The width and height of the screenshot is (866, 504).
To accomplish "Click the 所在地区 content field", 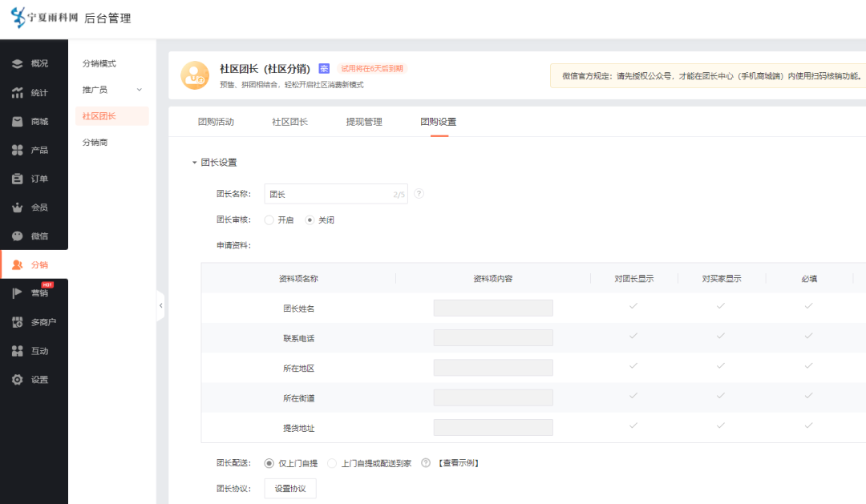I will point(493,368).
